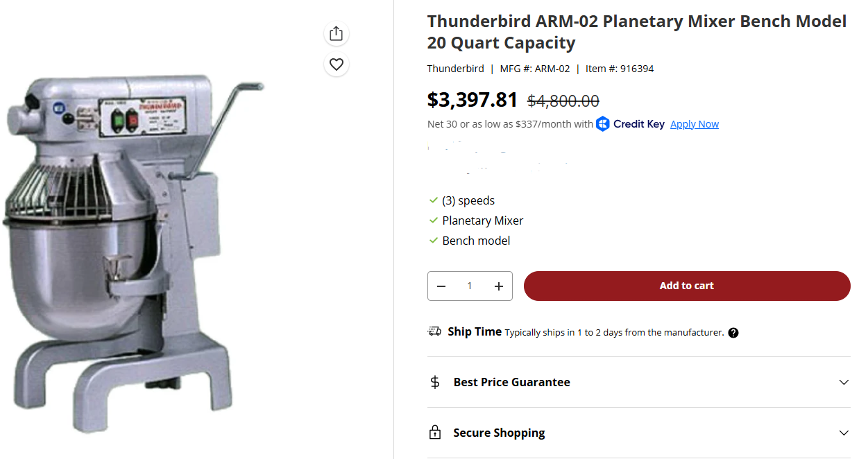The height and width of the screenshot is (459, 868).
Task: Click the Thunderbird brand name link
Action: click(x=455, y=69)
